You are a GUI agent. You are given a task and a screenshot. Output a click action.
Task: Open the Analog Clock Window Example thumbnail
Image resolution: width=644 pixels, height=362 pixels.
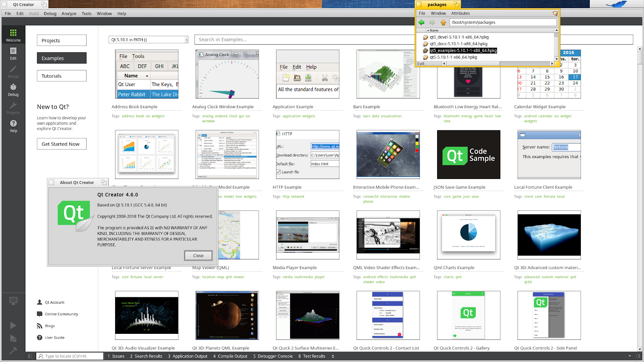(x=227, y=74)
